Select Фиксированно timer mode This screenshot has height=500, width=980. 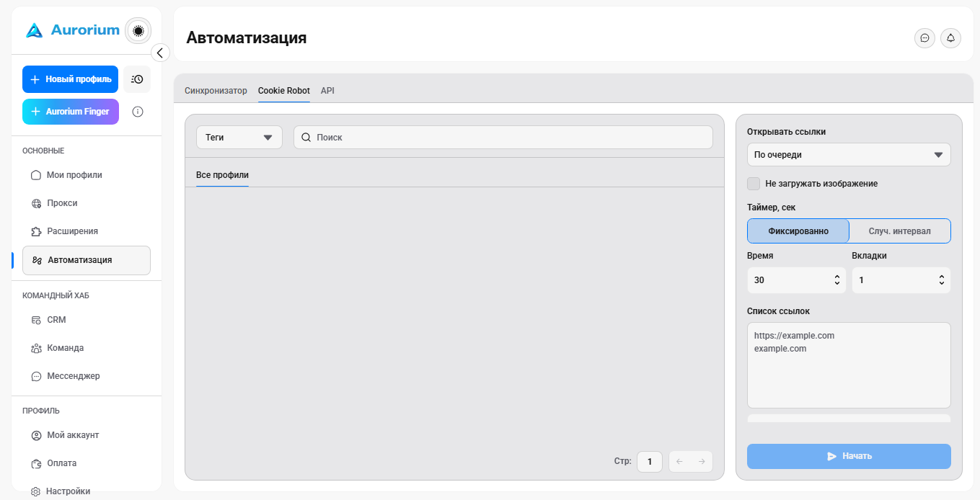[x=798, y=231]
